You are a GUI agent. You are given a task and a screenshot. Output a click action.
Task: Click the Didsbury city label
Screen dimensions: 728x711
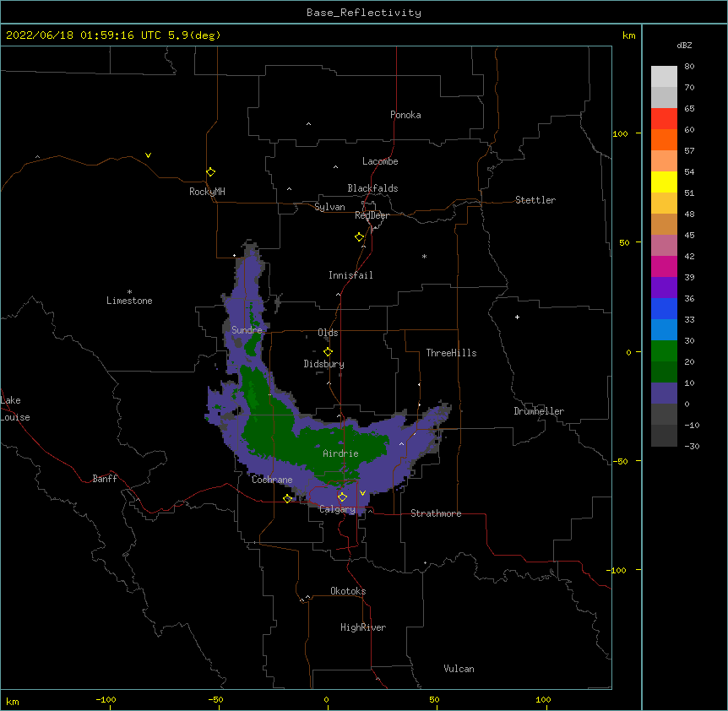[x=323, y=364]
